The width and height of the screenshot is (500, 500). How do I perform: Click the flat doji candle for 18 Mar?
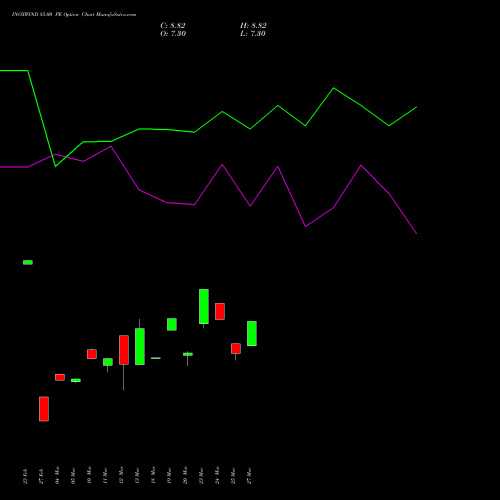point(156,358)
